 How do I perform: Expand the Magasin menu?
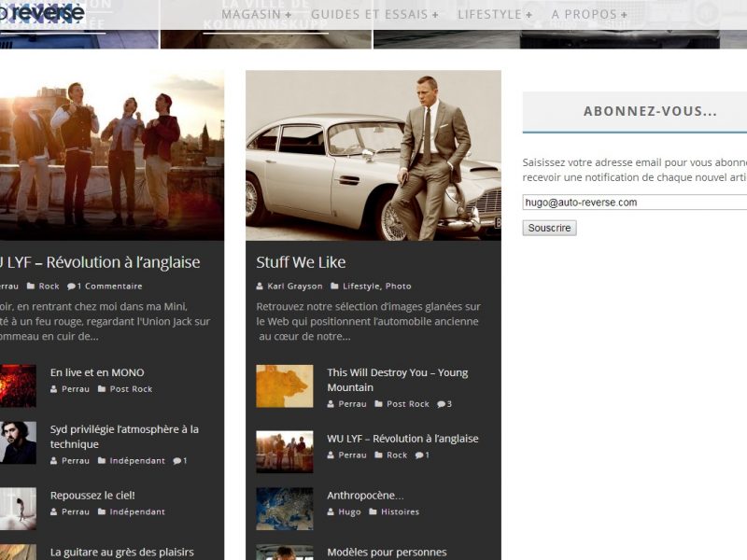pyautogui.click(x=256, y=15)
